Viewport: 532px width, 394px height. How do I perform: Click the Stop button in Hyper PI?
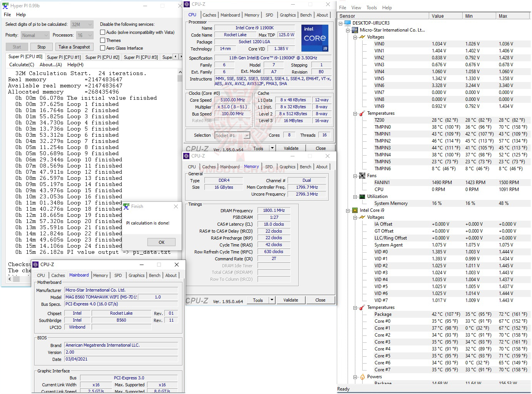(42, 47)
